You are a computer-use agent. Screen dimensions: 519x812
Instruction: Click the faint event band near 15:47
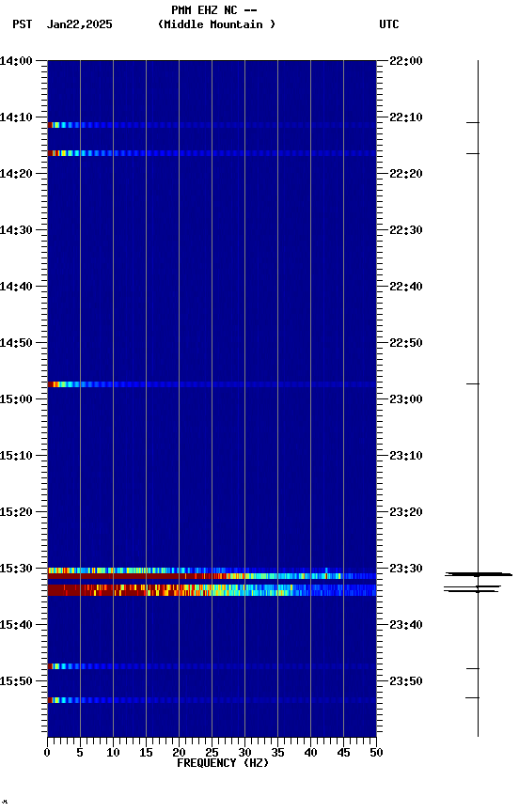212,666
